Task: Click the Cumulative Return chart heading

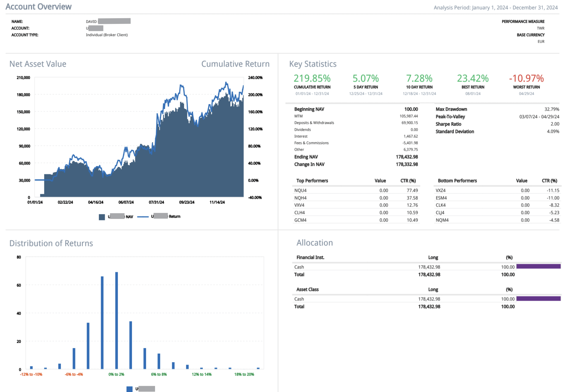Action: tap(235, 64)
